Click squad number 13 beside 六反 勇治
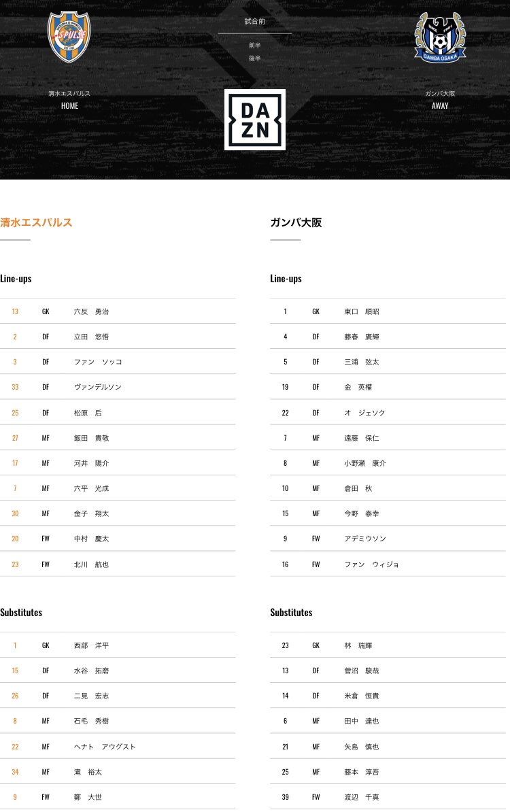The height and width of the screenshot is (812, 510). [x=15, y=311]
